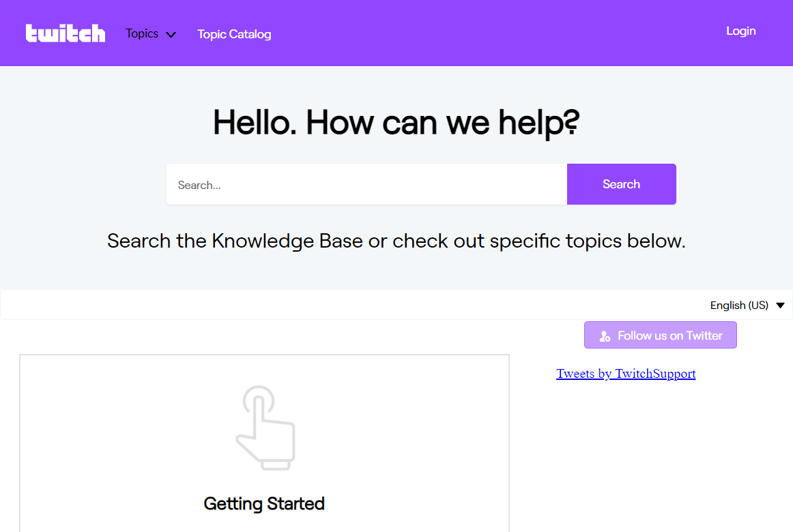Click the dropdown triangle beside English (US)

[x=780, y=306]
